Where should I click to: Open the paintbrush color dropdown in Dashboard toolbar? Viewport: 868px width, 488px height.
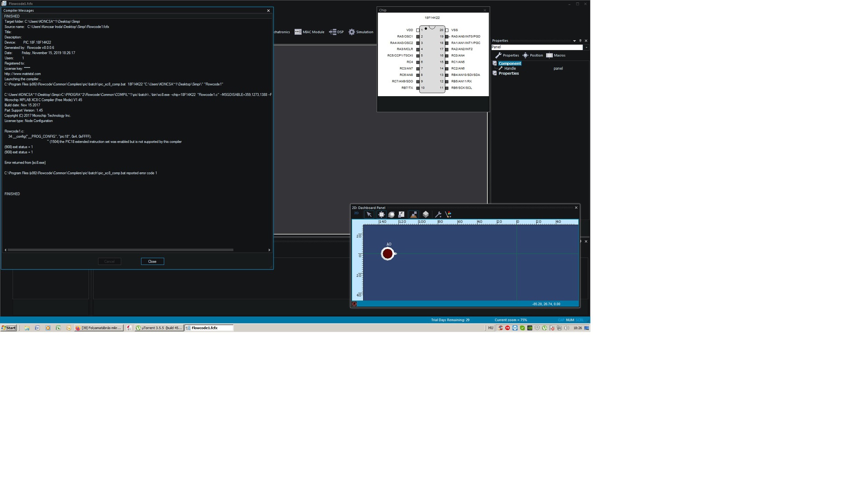coord(448,215)
